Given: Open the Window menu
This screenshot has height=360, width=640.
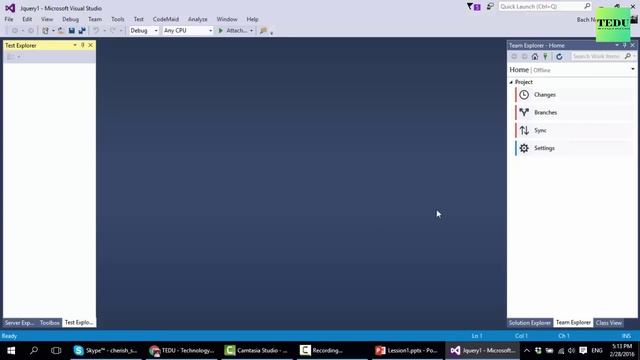Looking at the screenshot, I should [227, 19].
